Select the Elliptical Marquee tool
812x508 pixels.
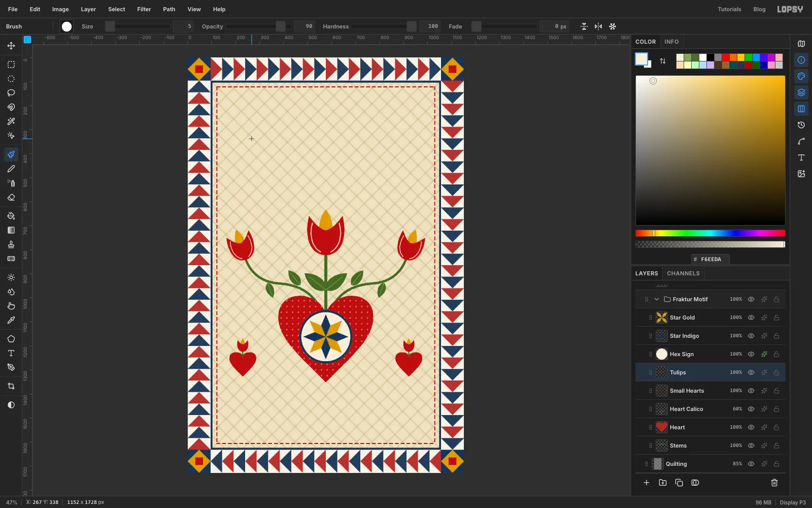(x=11, y=79)
